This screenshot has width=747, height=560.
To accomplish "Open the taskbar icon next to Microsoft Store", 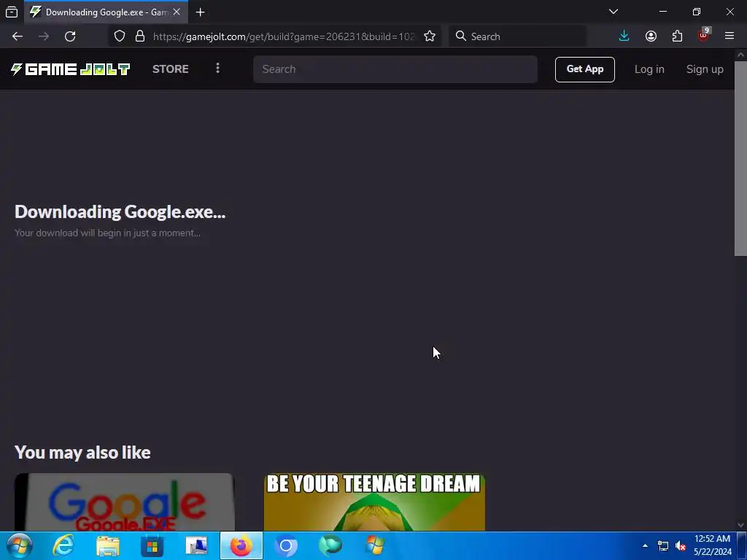I will 196,545.
